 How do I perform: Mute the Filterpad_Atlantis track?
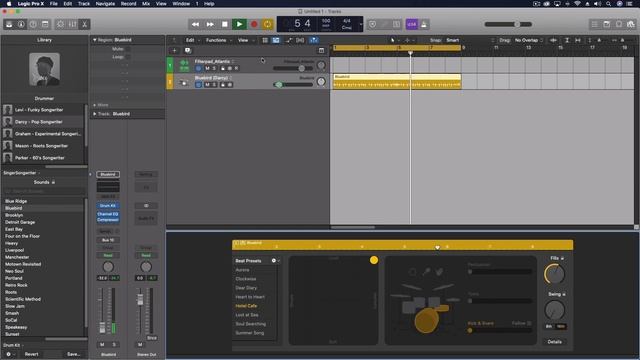pyautogui.click(x=207, y=68)
